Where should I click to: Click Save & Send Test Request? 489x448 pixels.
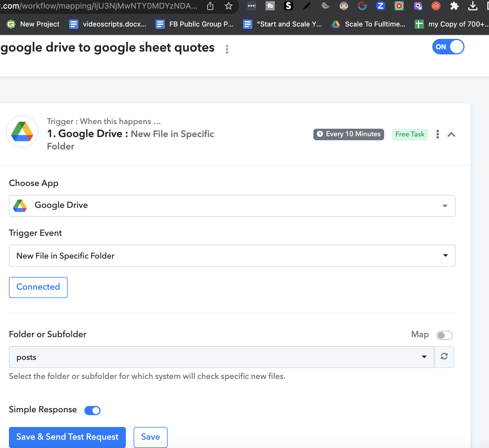[x=67, y=437]
